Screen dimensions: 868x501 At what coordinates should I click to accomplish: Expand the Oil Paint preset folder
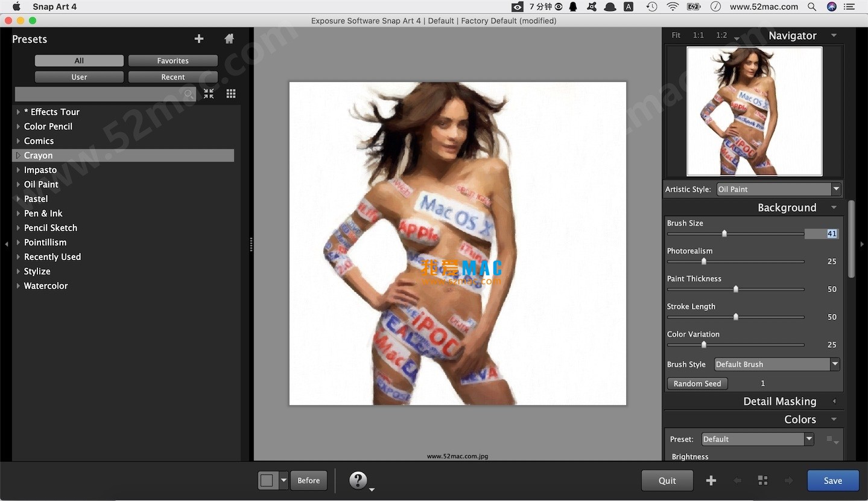pyautogui.click(x=18, y=185)
